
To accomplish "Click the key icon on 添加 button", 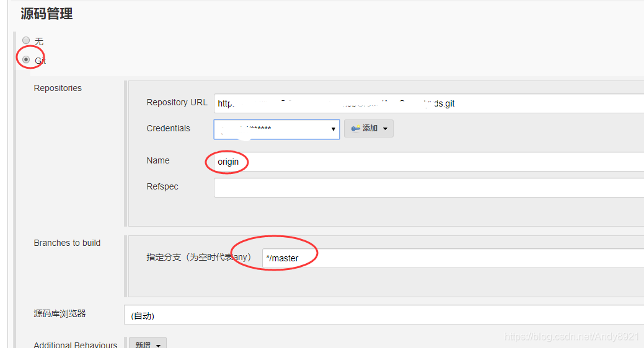I will (x=355, y=128).
